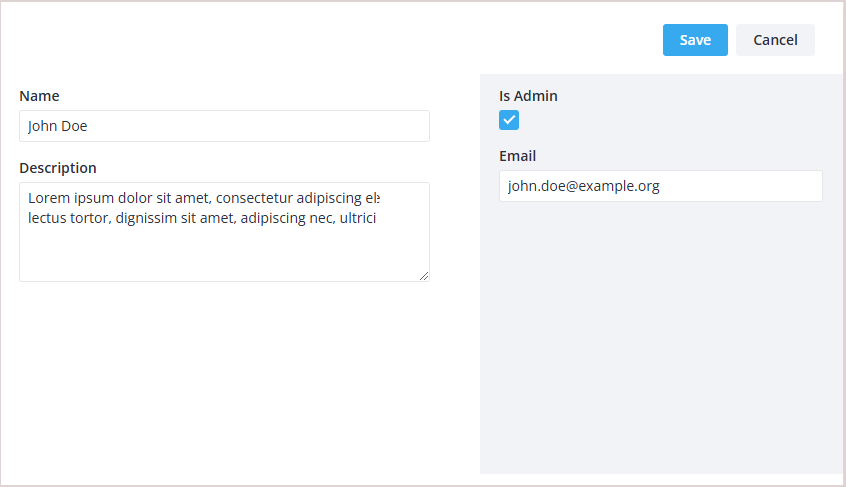This screenshot has height=487, width=846.
Task: Click empty gray panel area below Email
Action: tap(660, 340)
